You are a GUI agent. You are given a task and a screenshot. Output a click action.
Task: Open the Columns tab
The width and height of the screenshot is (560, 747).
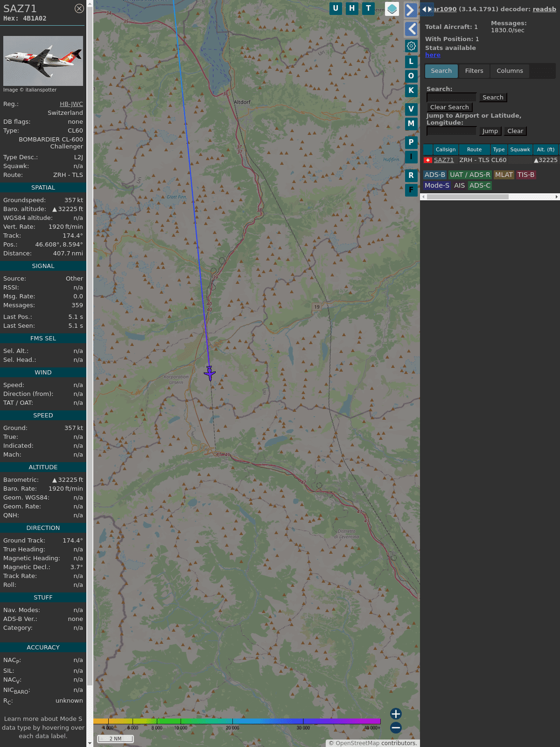click(x=510, y=71)
